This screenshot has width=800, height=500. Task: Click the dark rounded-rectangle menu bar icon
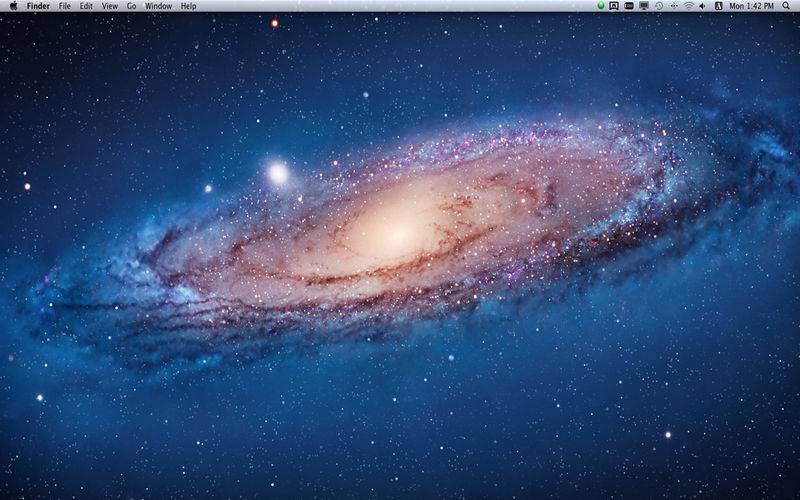pos(629,6)
